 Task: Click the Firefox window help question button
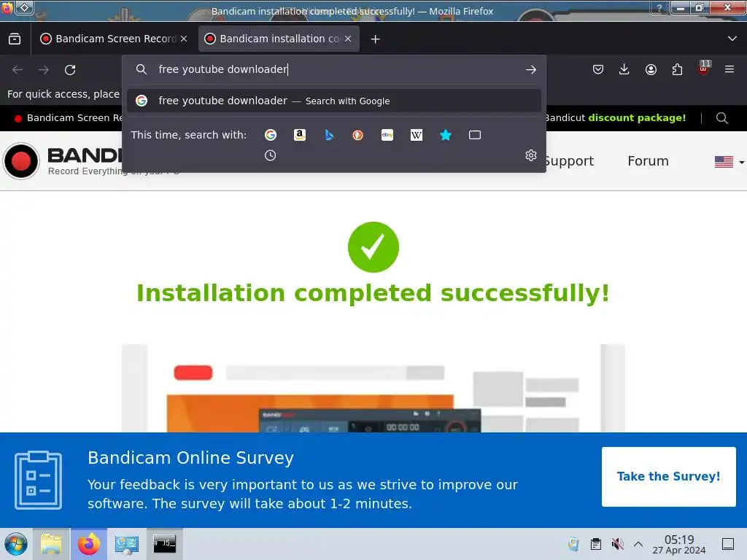(x=659, y=7)
